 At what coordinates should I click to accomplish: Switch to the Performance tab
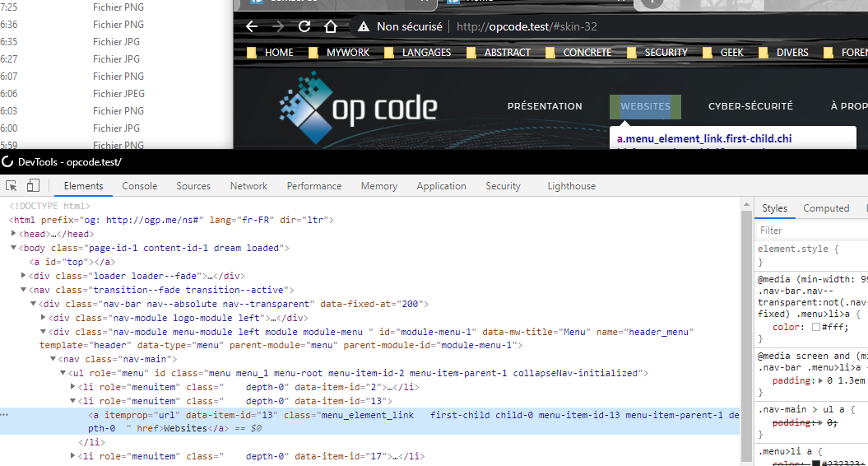point(313,186)
